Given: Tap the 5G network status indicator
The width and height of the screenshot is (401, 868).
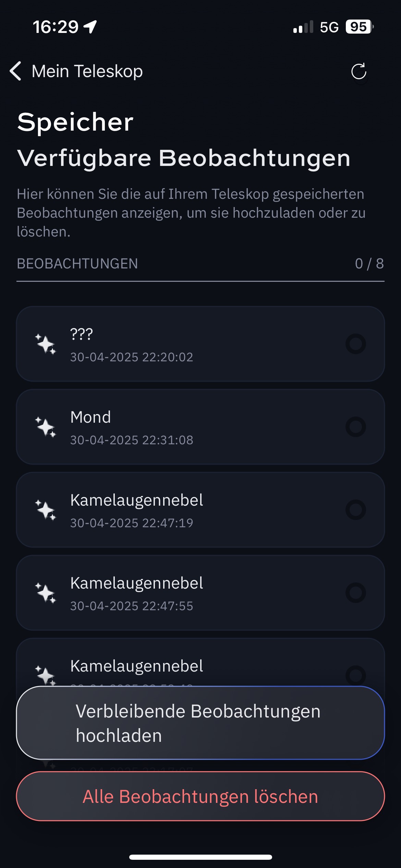Looking at the screenshot, I should pos(329,27).
